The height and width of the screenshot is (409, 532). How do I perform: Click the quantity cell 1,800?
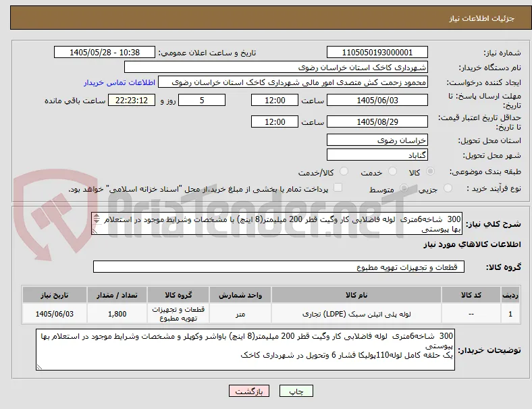117,314
